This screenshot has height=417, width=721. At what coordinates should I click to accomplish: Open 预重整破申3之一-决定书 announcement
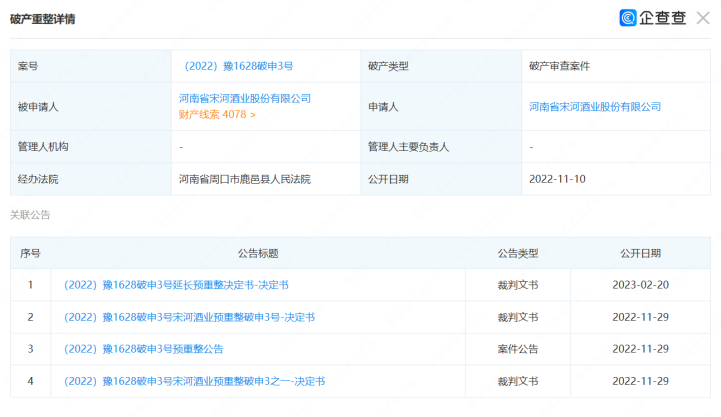coord(193,381)
